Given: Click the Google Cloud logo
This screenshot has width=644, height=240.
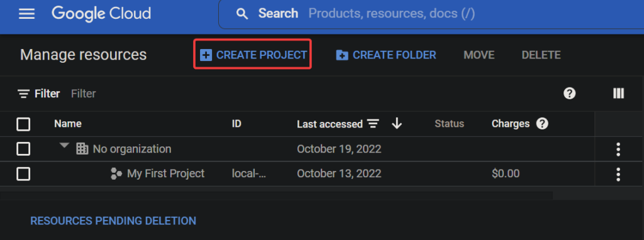Looking at the screenshot, I should coord(101,14).
